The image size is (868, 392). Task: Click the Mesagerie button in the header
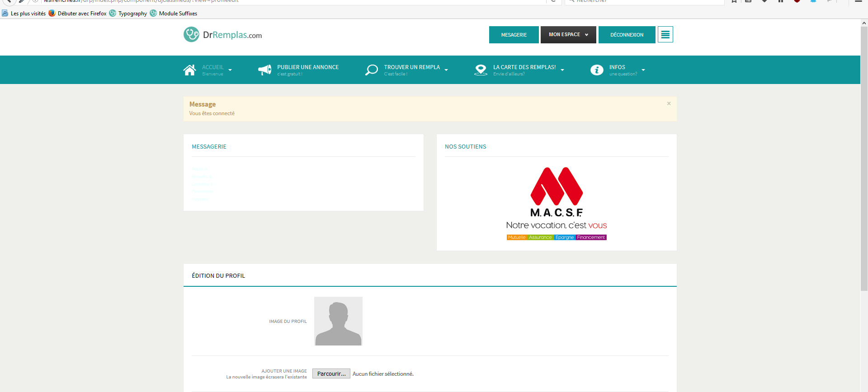pyautogui.click(x=514, y=35)
